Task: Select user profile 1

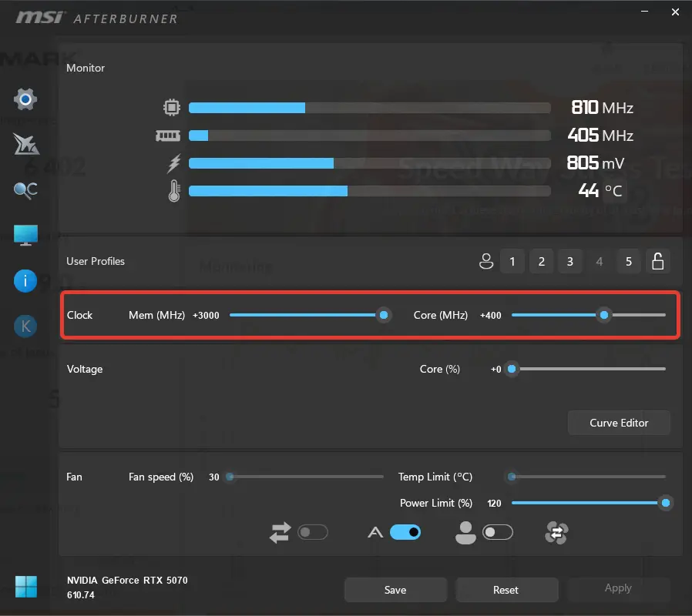Action: [512, 262]
